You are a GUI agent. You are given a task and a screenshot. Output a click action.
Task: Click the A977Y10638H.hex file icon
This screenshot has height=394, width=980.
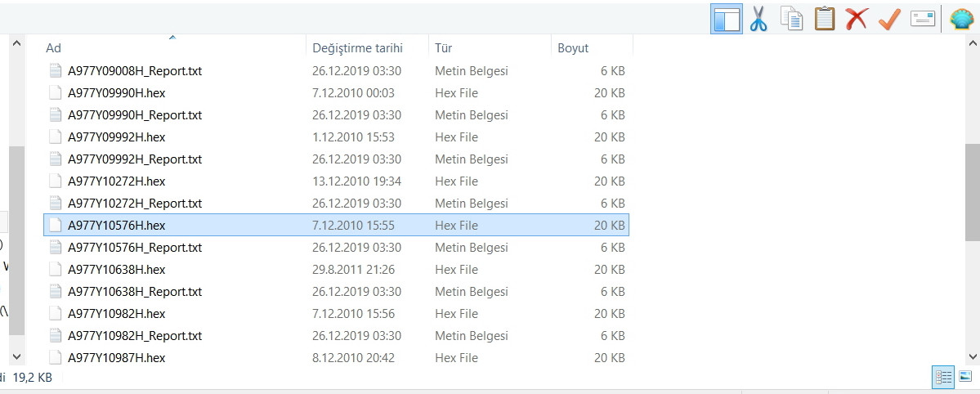(x=56, y=270)
